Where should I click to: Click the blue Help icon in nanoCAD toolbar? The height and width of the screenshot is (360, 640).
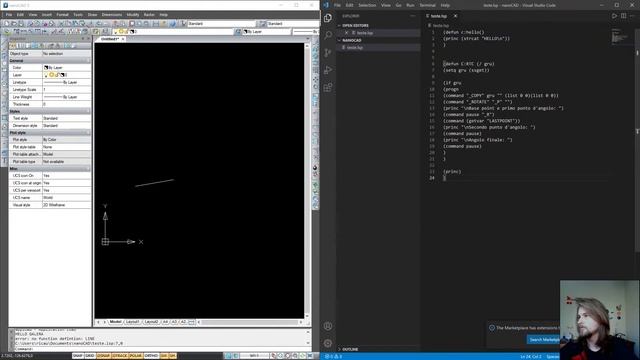tap(172, 24)
